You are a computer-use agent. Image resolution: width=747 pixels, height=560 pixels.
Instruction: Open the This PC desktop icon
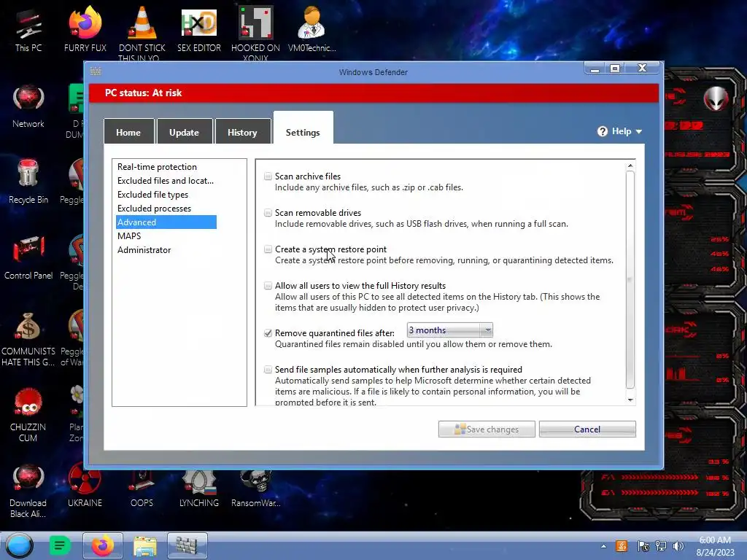[x=28, y=29]
